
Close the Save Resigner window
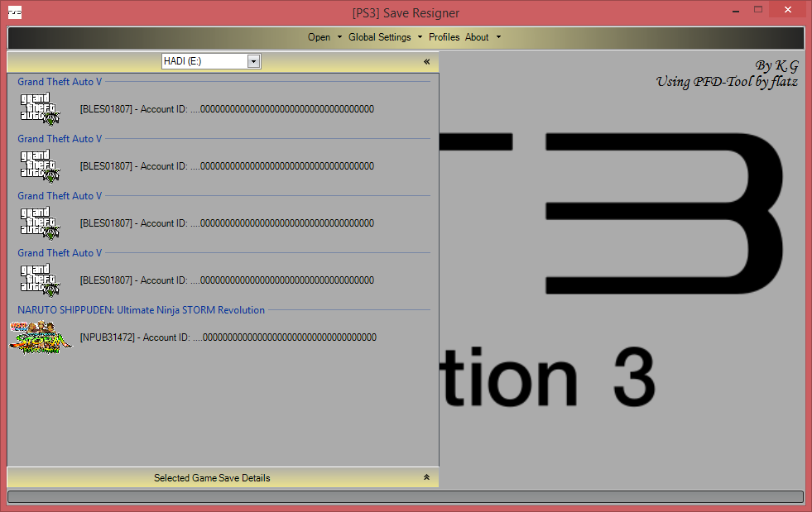pyautogui.click(x=788, y=10)
